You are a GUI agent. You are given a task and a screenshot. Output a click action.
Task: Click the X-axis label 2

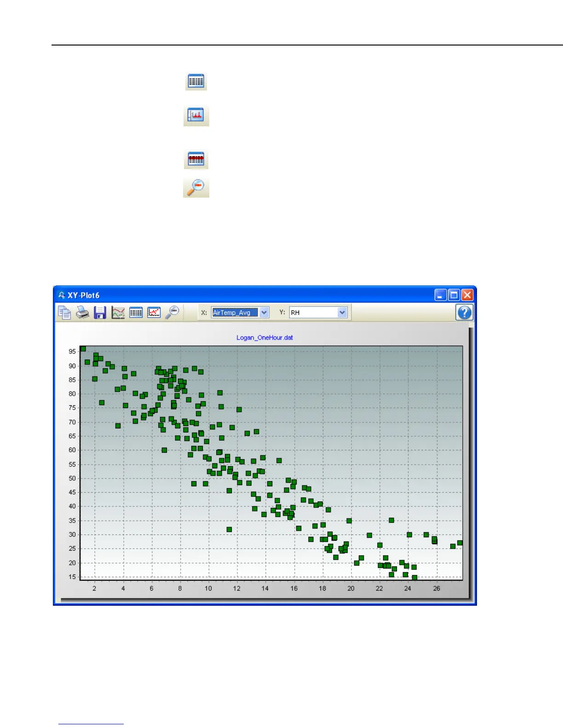(95, 588)
